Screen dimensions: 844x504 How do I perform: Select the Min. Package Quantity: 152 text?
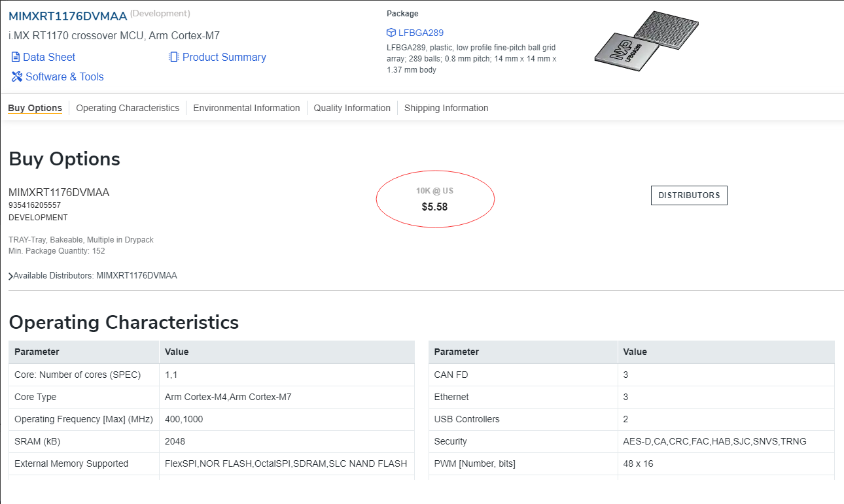coord(57,251)
